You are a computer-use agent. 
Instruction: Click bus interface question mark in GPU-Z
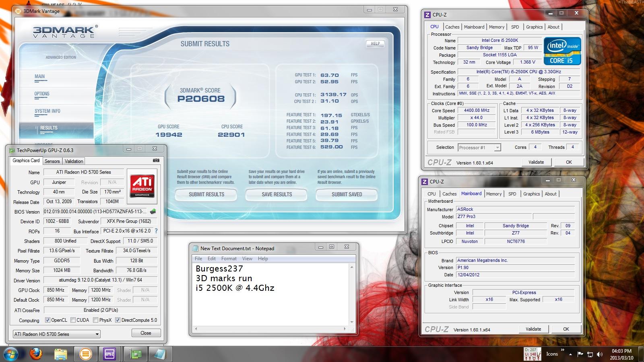click(x=156, y=231)
